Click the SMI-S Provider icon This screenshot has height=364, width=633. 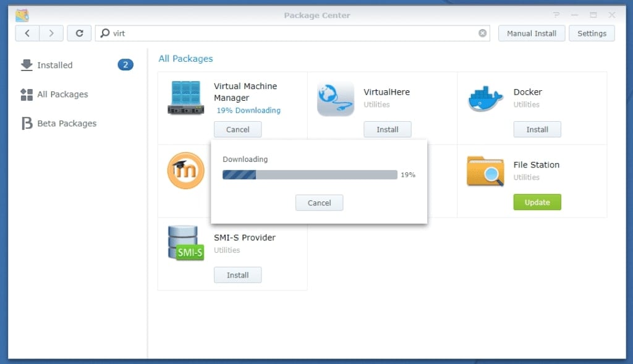[x=185, y=243]
